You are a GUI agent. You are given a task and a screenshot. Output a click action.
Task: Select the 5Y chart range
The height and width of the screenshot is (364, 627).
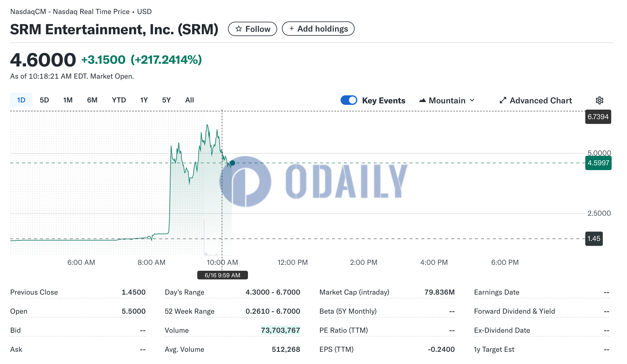click(166, 100)
